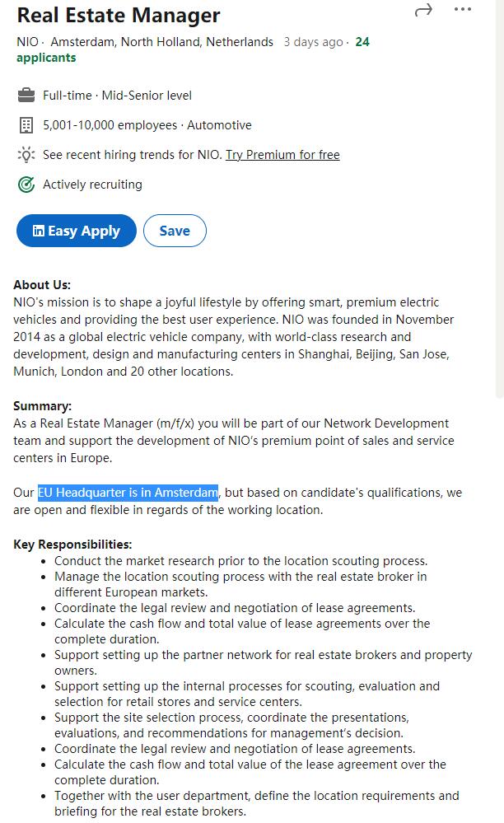
Task: Click the highlighted EU Headquarter text
Action: click(x=128, y=493)
